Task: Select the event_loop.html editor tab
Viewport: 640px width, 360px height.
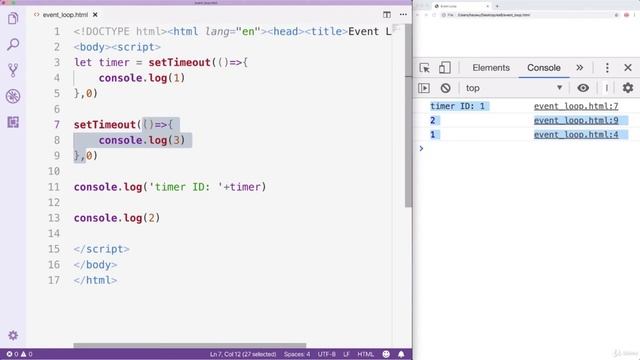Action: pos(65,15)
